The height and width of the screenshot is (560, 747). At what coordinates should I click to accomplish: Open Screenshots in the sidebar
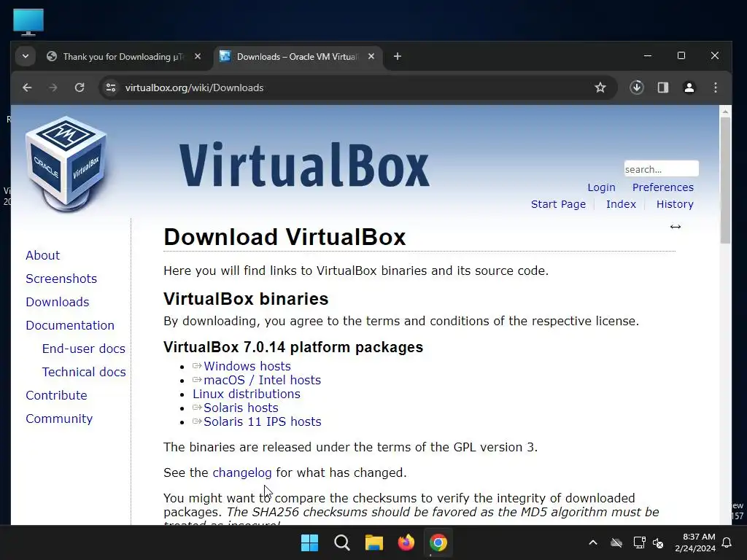tap(61, 279)
